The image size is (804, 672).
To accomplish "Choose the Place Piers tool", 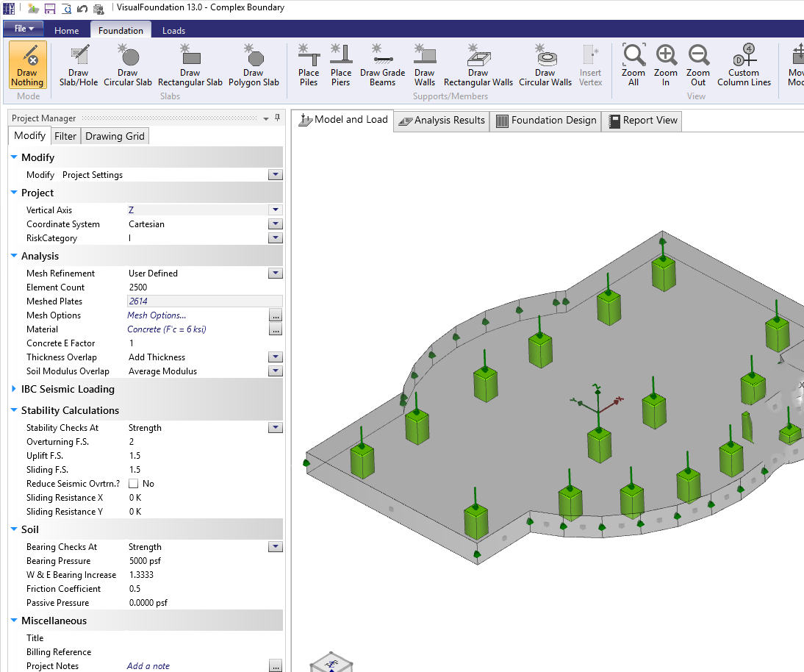I will click(x=341, y=65).
